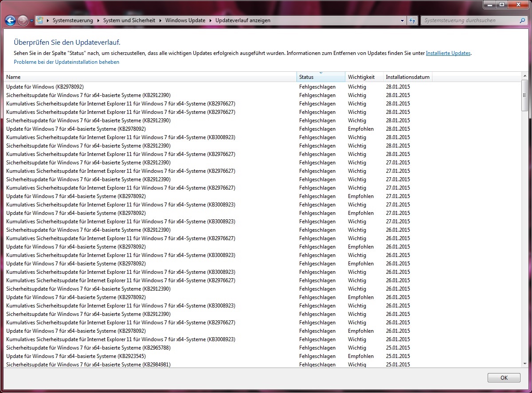Open recent pages dropdown beside navigation arrows
Screen dimensions: 532x393
[31, 21]
